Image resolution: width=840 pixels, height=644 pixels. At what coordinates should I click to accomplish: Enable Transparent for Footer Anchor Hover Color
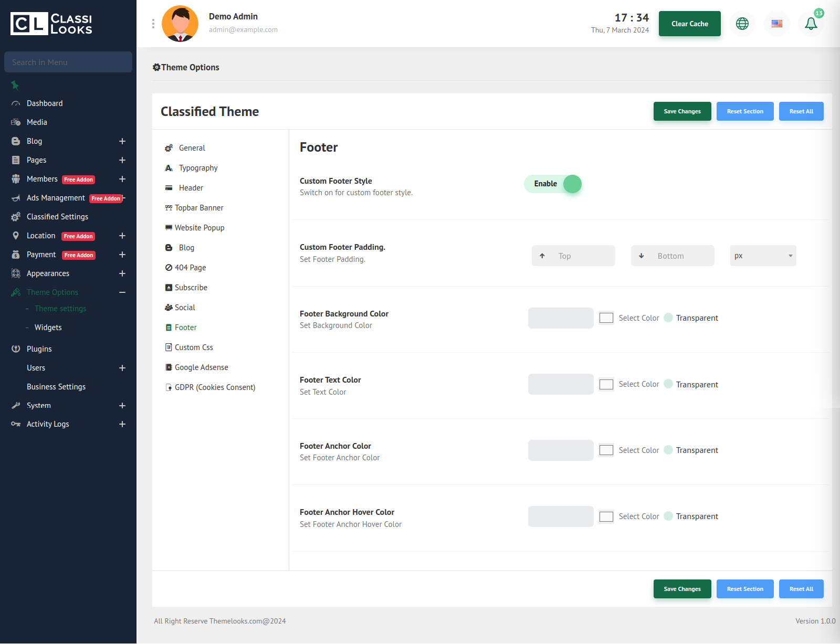pyautogui.click(x=668, y=516)
